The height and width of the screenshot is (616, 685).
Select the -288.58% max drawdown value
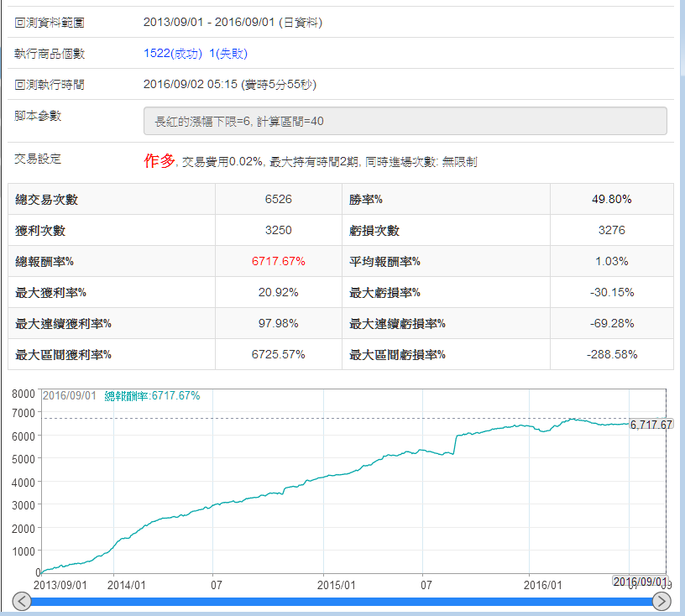pyautogui.click(x=611, y=354)
